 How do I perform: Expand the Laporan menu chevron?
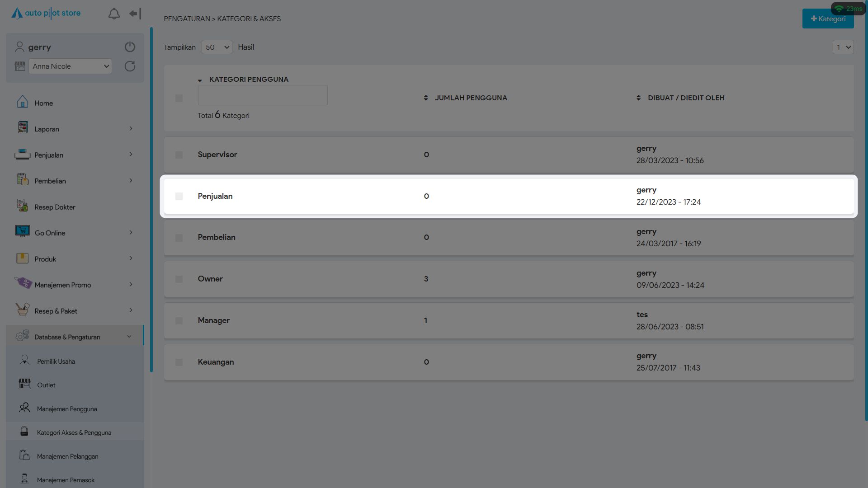tap(131, 129)
